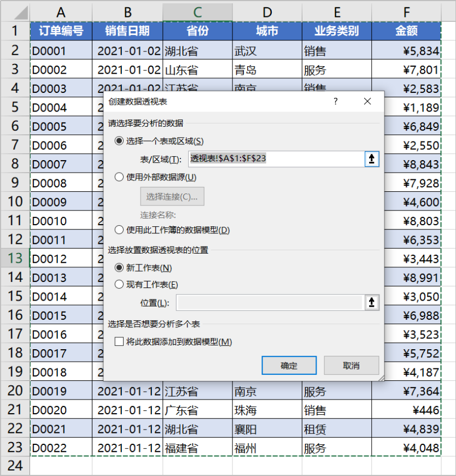
Task: Click the 表/区域 range input field
Action: pos(276,159)
